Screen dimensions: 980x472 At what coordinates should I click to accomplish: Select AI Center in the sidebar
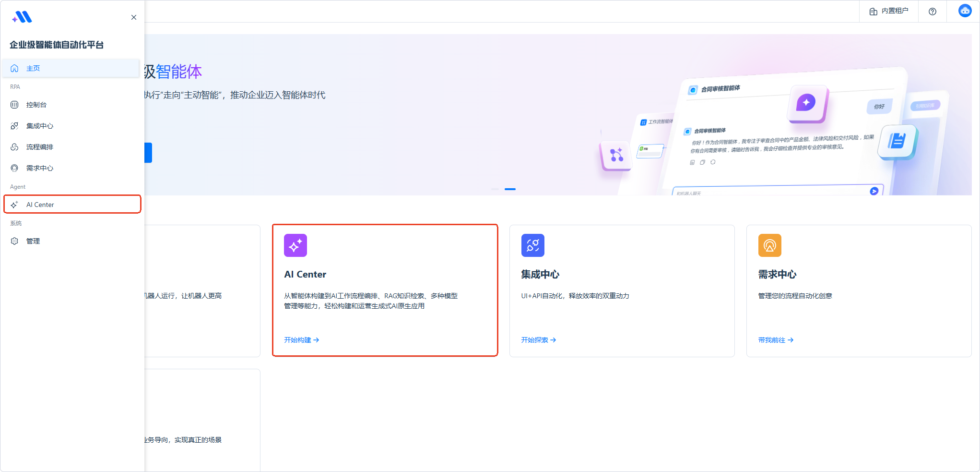(x=40, y=205)
